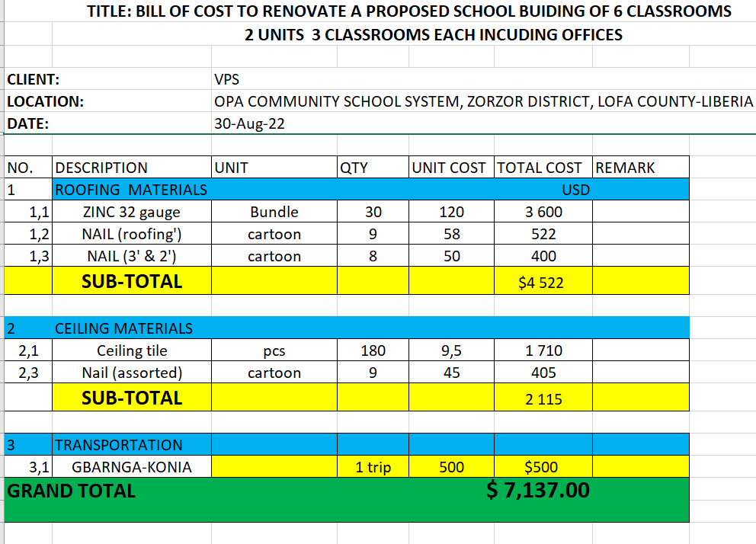Select the Ceiling tile description cell
Viewport: 756px width, 544px height.
(x=131, y=350)
